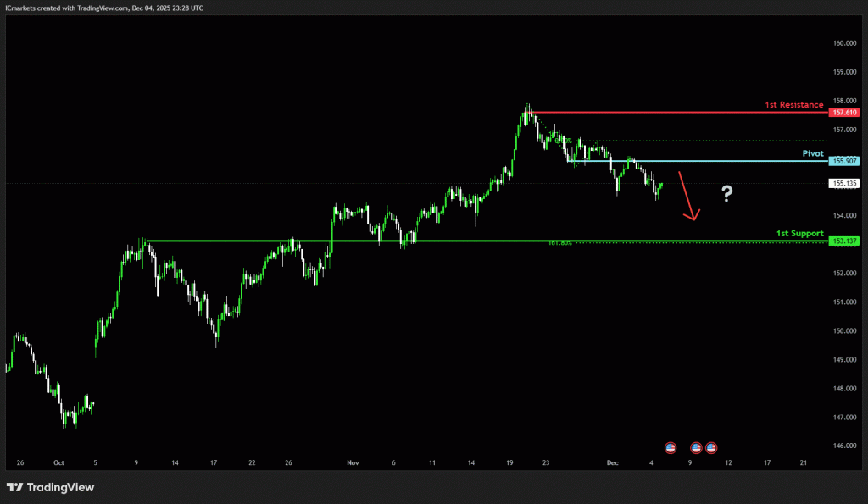Select the red 157.610 resistance price tag
Viewport: 868px width, 504px height.
[x=844, y=113]
